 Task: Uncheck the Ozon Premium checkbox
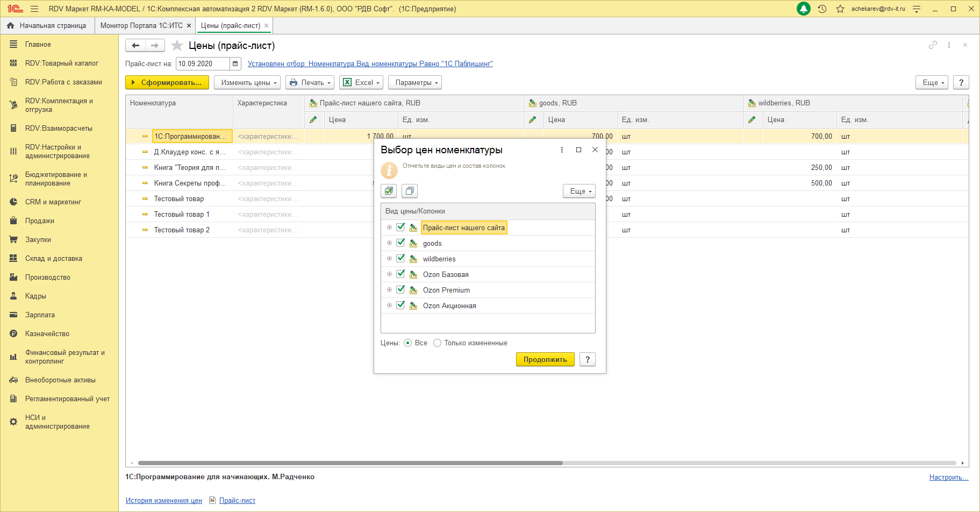click(400, 290)
